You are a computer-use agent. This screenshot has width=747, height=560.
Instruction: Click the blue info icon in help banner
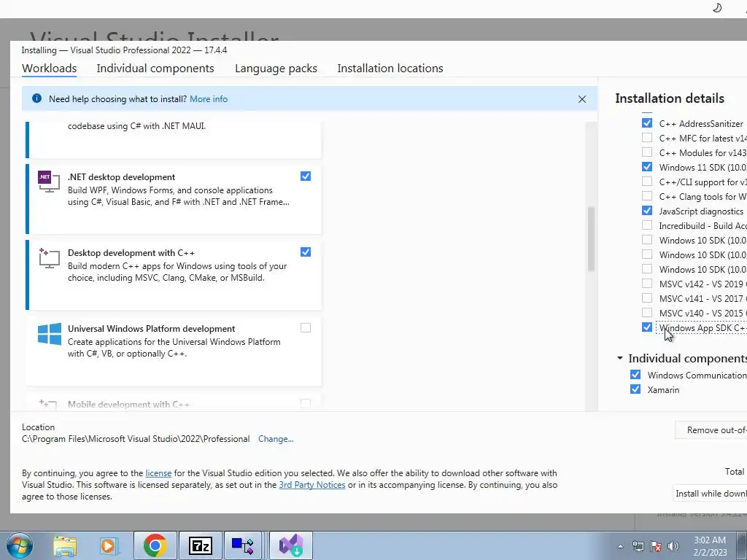36,98
